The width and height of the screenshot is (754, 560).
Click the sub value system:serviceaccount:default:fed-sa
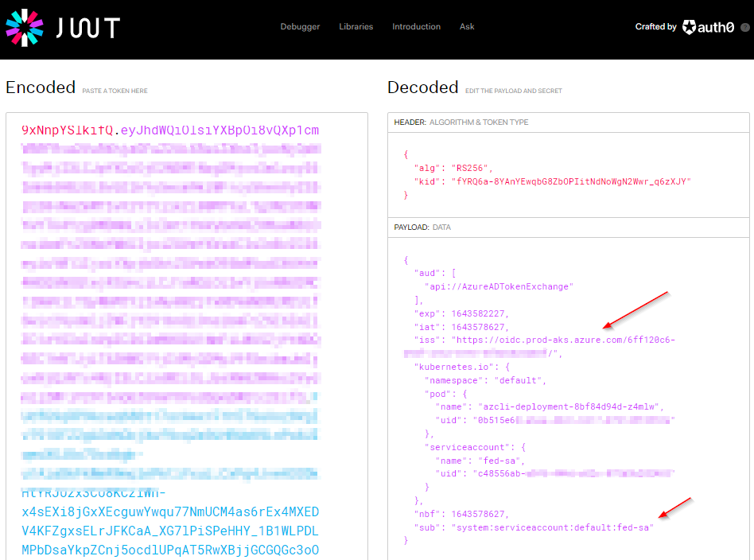(x=552, y=527)
